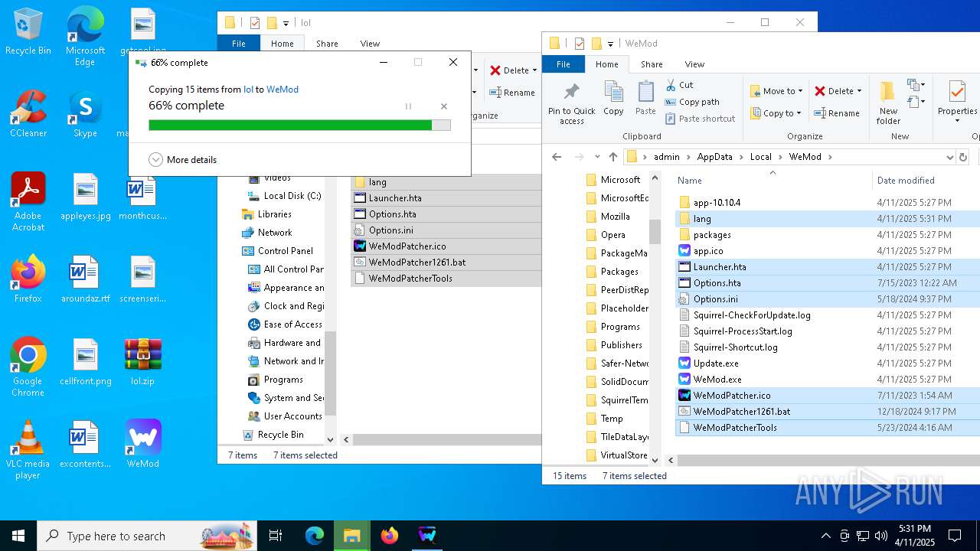This screenshot has height=551, width=980.
Task: Open quick access toolbar dropdown in WeMod
Action: coord(611,44)
